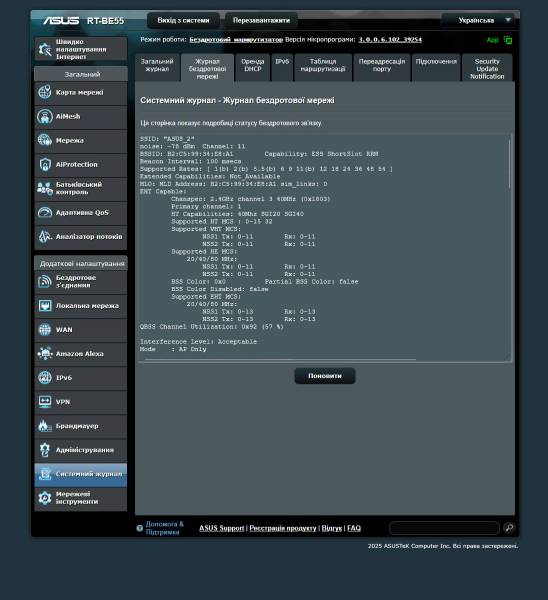Click the Мережеві інструменти tools icon
The width and height of the screenshot is (548, 600).
coord(45,498)
